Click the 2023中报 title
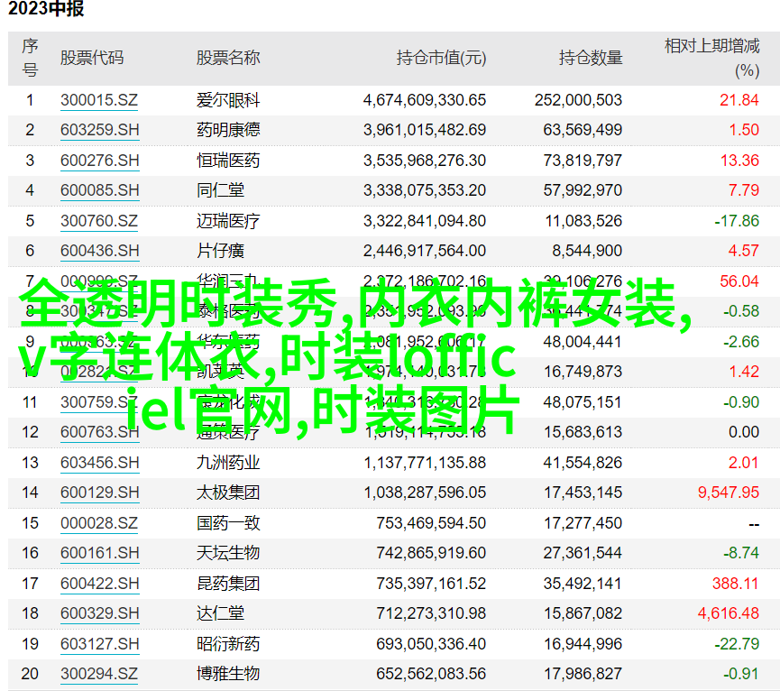Screen dimensions: 780x700 (46, 9)
